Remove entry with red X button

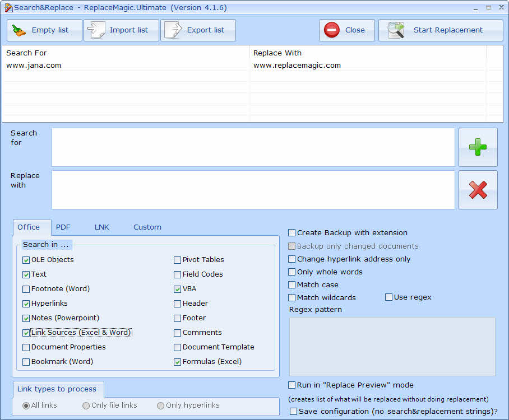[x=478, y=190]
